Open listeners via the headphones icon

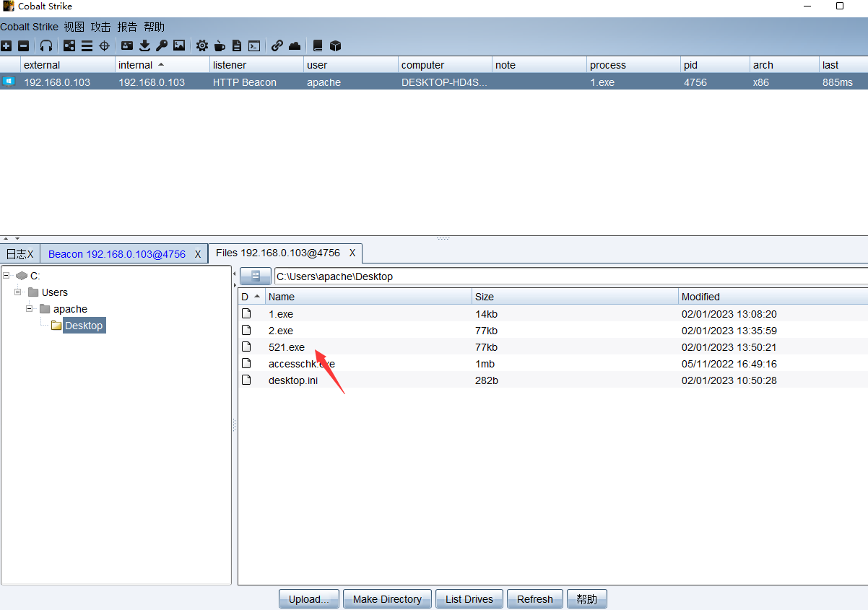(x=46, y=45)
